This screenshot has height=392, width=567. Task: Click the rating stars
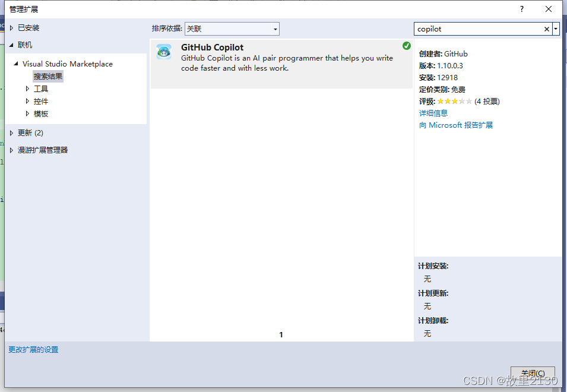pos(455,101)
